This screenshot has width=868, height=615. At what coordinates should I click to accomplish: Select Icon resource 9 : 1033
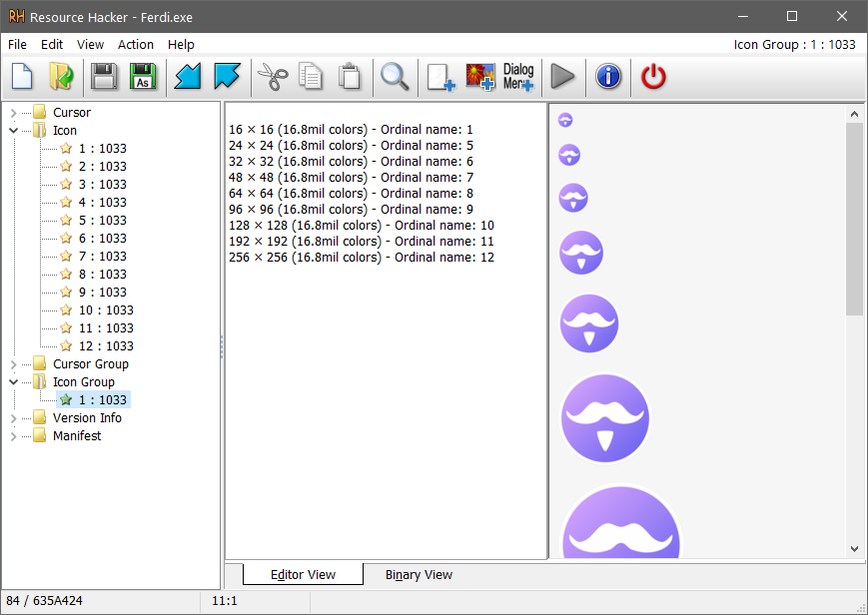pos(103,292)
